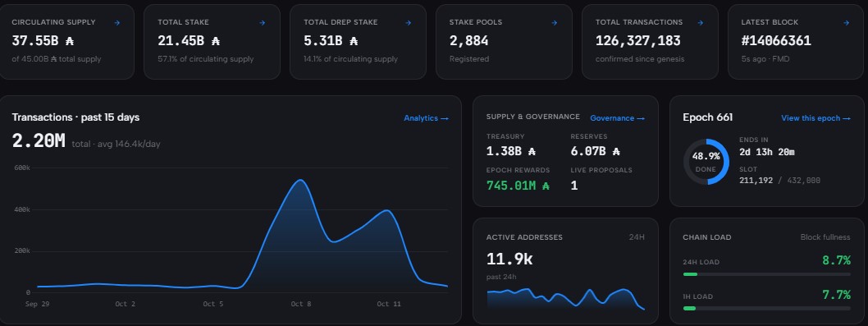Click the 24H label in Active Addresses
Viewport: 868px width, 326px height.
point(637,237)
